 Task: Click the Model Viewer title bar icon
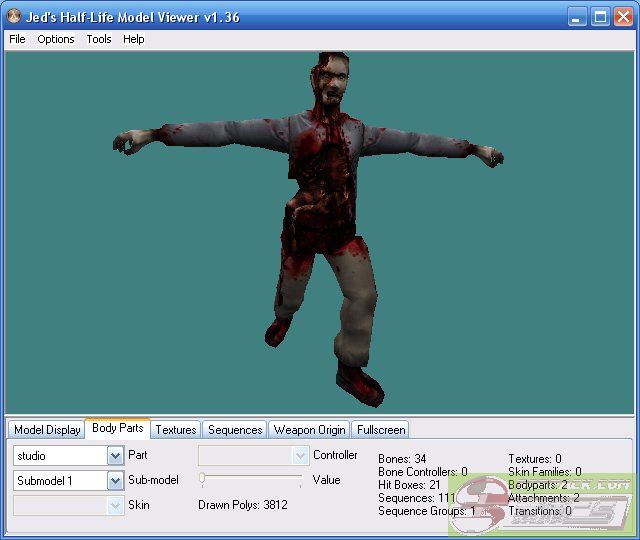(14, 17)
